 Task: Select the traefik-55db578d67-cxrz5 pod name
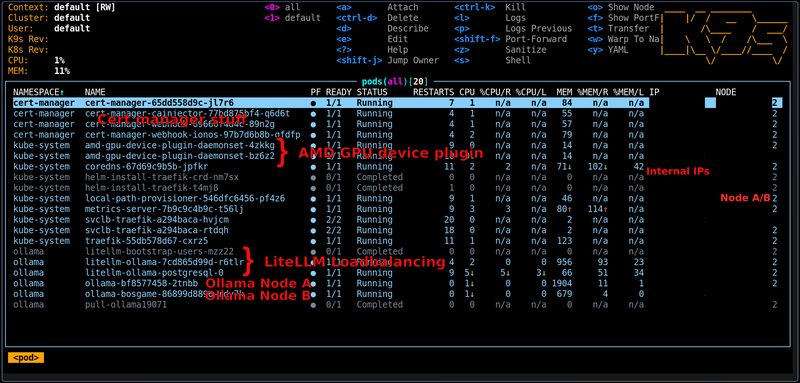pyautogui.click(x=146, y=241)
